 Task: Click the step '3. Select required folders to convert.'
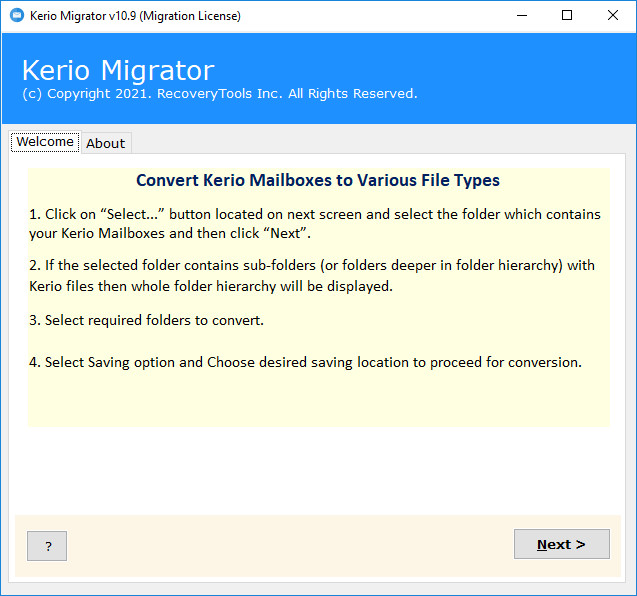146,320
